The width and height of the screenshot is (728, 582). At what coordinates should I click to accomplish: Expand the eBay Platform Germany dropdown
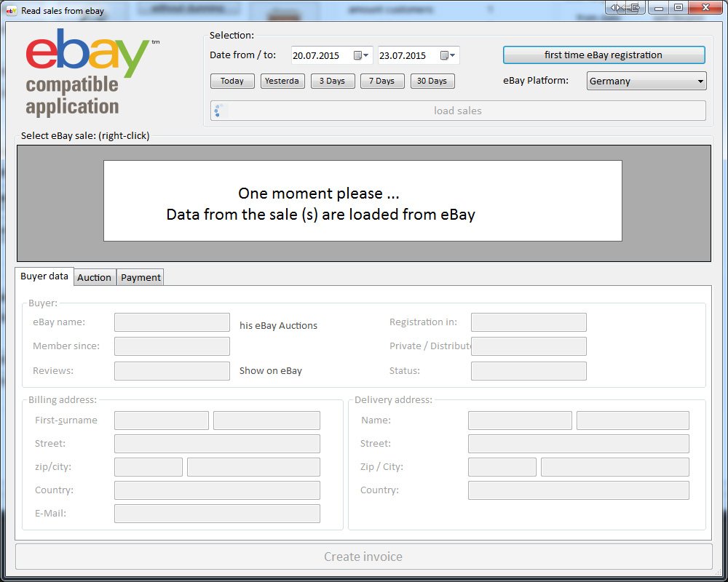pos(646,81)
